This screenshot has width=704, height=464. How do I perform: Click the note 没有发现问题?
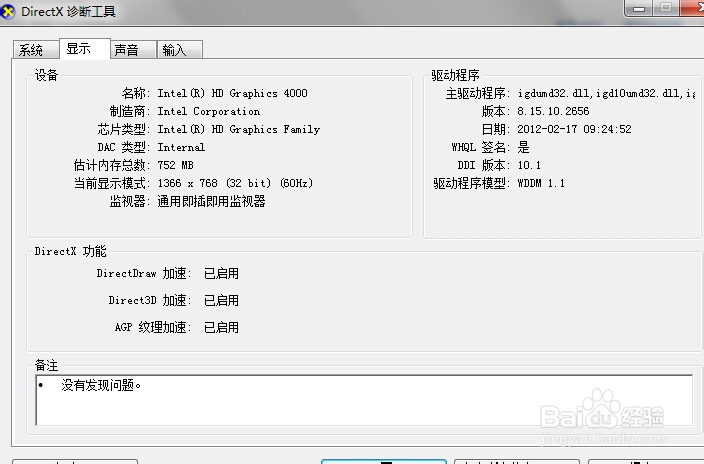[101, 385]
